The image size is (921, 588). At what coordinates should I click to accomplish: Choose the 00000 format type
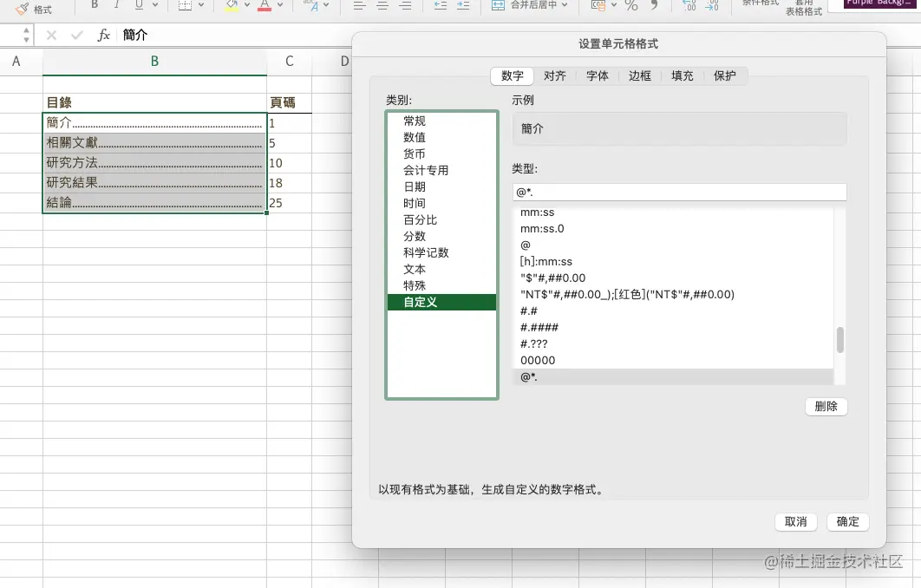673,360
